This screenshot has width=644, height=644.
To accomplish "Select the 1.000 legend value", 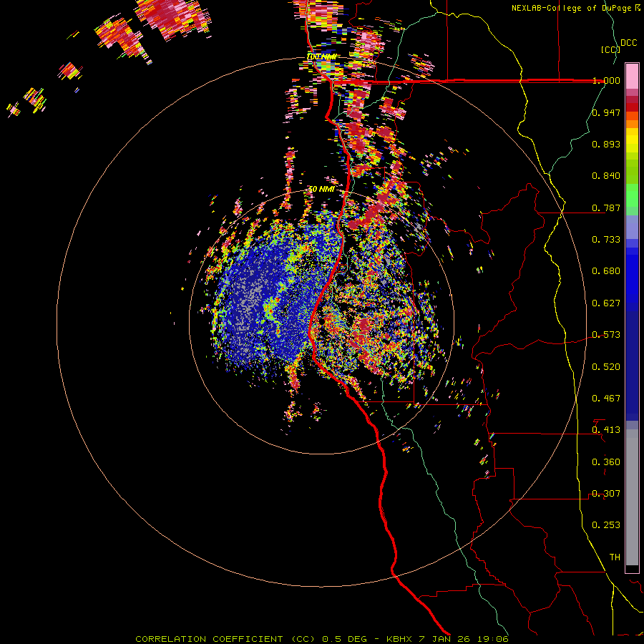I will [606, 80].
